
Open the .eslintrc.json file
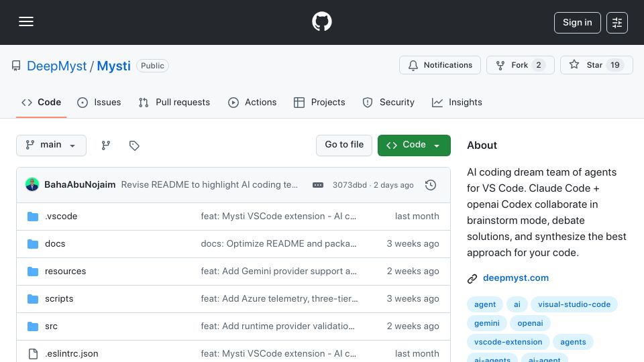(72, 354)
